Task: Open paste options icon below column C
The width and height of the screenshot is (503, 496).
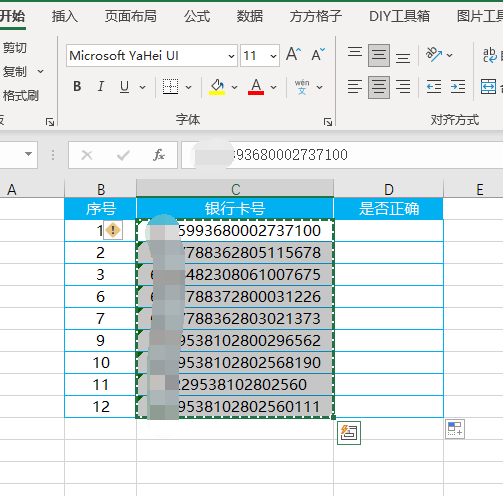Action: 349,433
